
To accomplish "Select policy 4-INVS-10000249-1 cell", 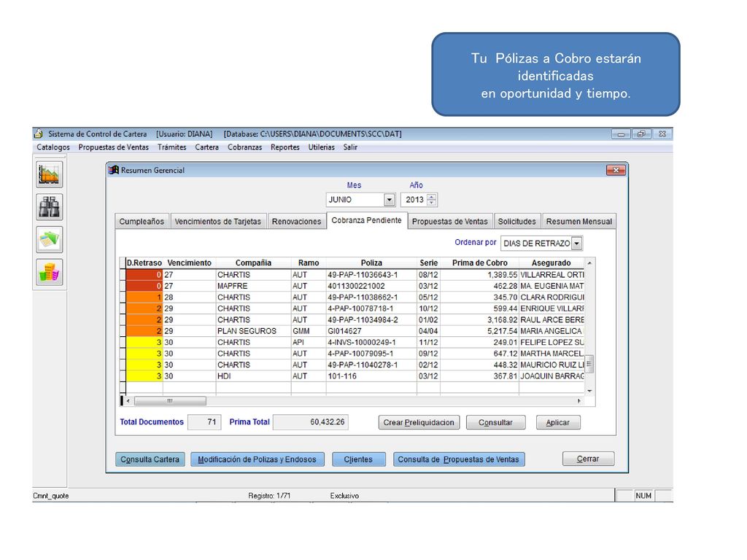I will coord(371,343).
